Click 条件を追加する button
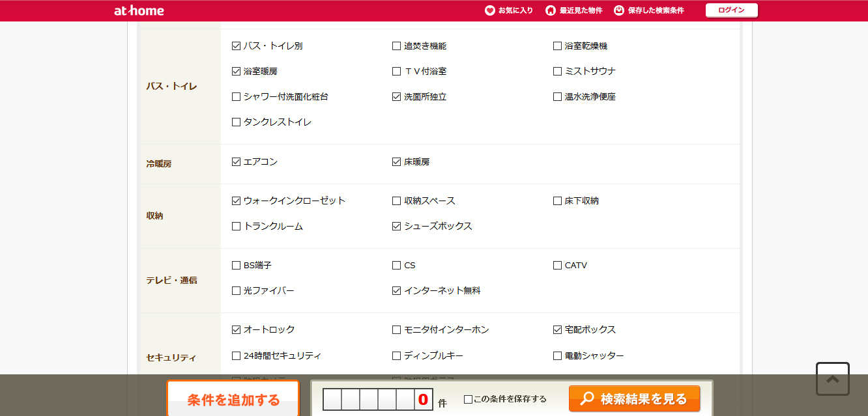The image size is (868, 416). coord(233,399)
